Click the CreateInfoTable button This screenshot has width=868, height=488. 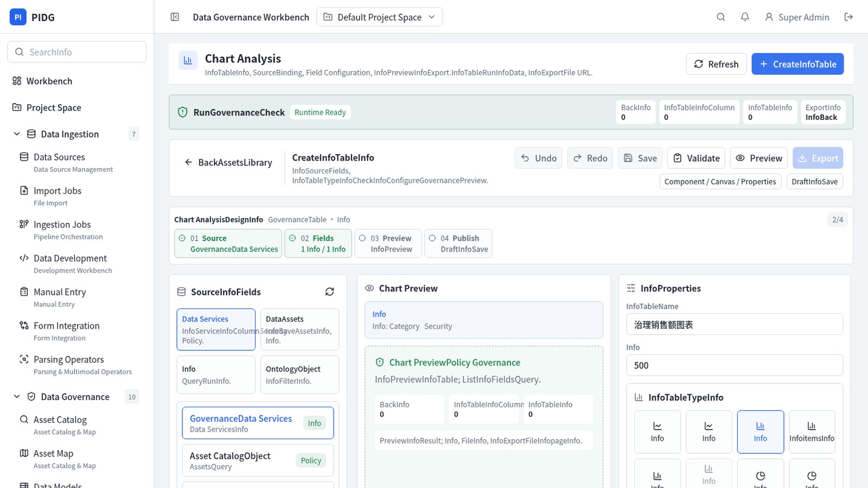click(797, 64)
